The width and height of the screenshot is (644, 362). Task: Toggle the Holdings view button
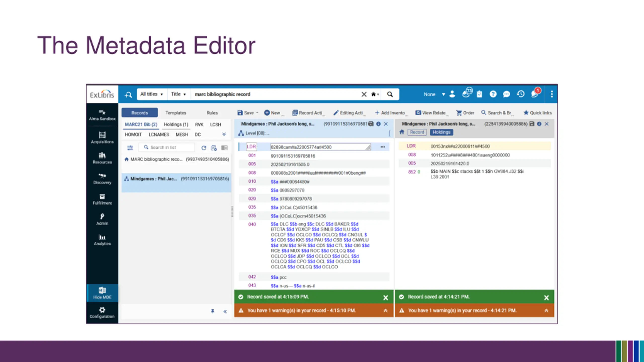click(x=441, y=132)
